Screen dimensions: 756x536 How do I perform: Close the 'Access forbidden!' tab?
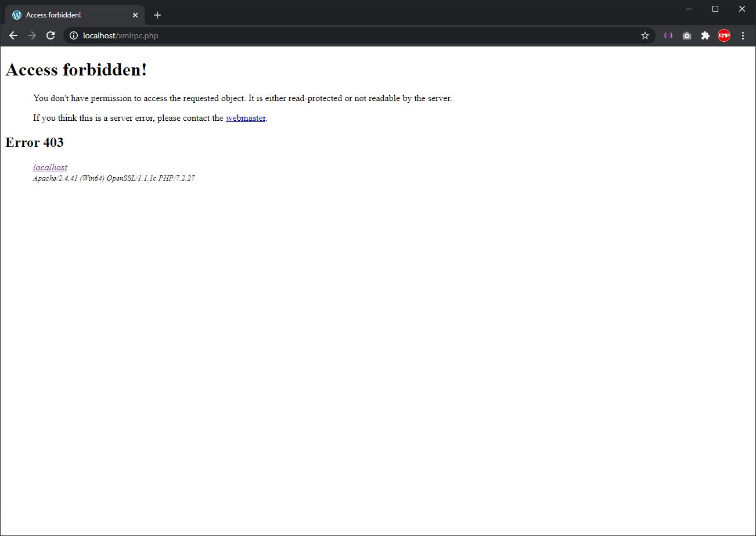(x=135, y=15)
